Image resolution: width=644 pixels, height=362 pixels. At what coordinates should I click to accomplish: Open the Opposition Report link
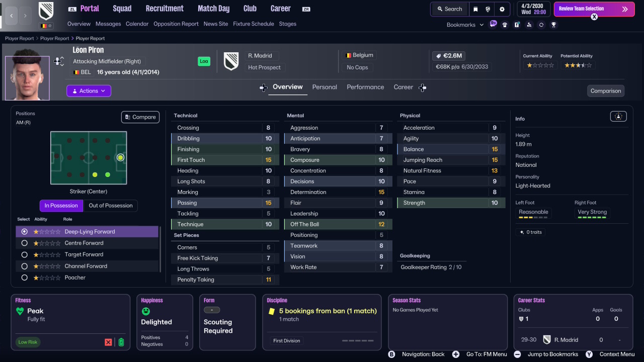click(x=176, y=24)
